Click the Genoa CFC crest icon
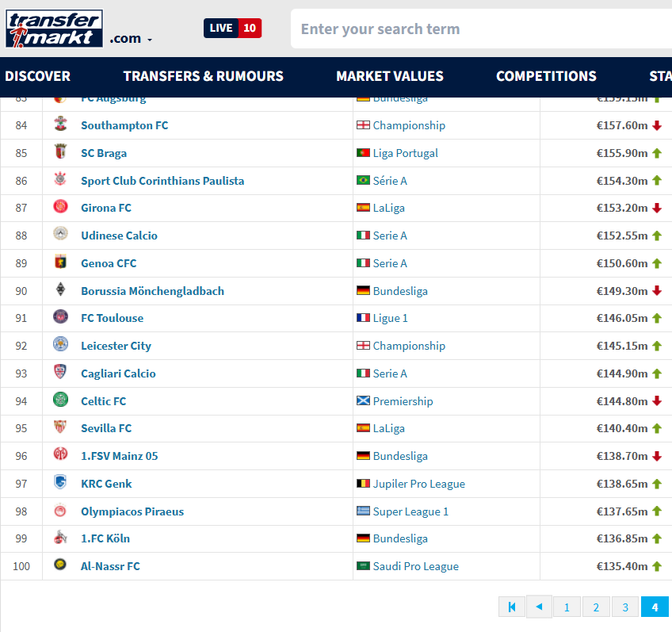This screenshot has width=672, height=632. pyautogui.click(x=60, y=263)
